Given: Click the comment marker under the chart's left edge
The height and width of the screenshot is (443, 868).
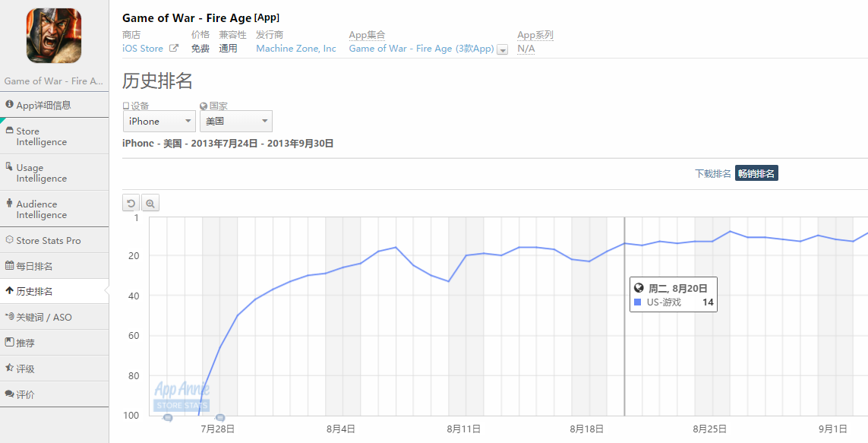Looking at the screenshot, I should [x=168, y=417].
